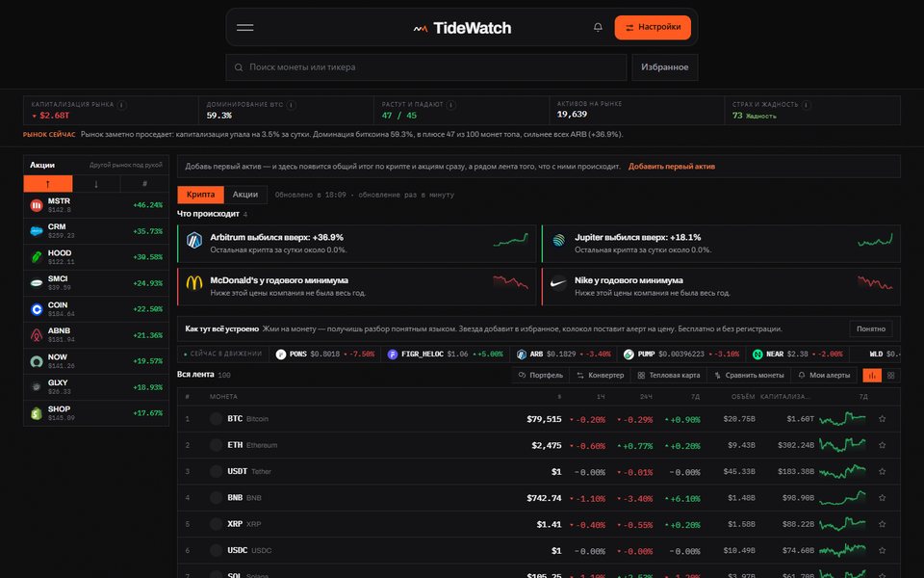The image size is (924, 578).
Task: Favorite BTC with star icon
Action: click(x=883, y=419)
